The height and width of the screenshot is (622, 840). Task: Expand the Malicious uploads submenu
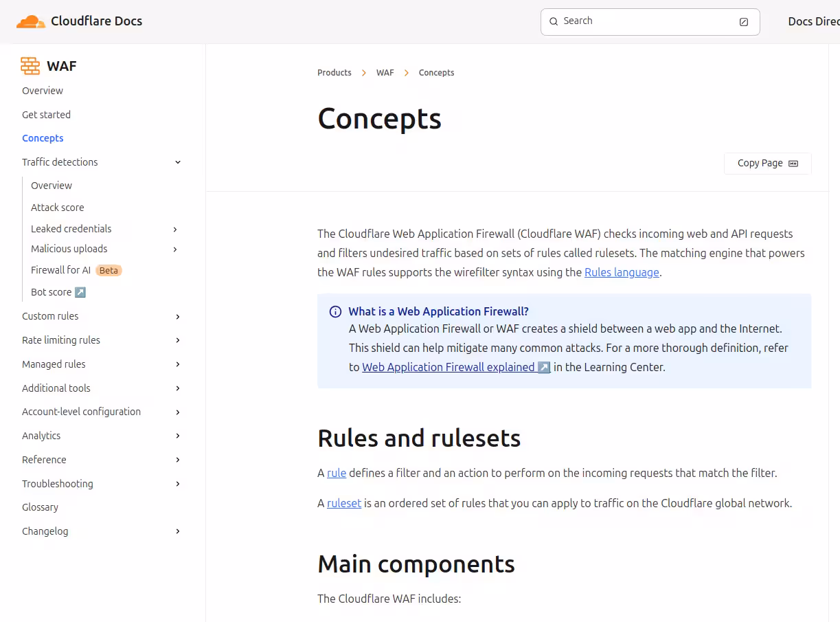click(x=175, y=249)
